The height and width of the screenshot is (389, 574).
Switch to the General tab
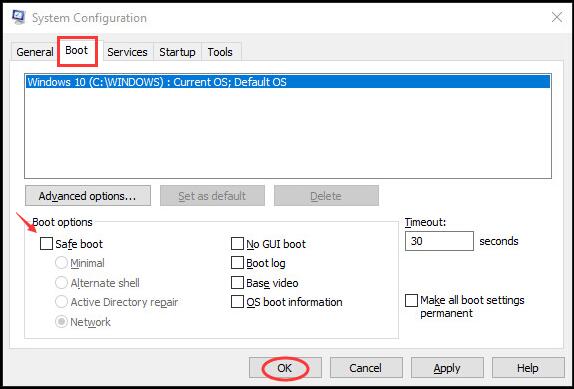pyautogui.click(x=35, y=52)
